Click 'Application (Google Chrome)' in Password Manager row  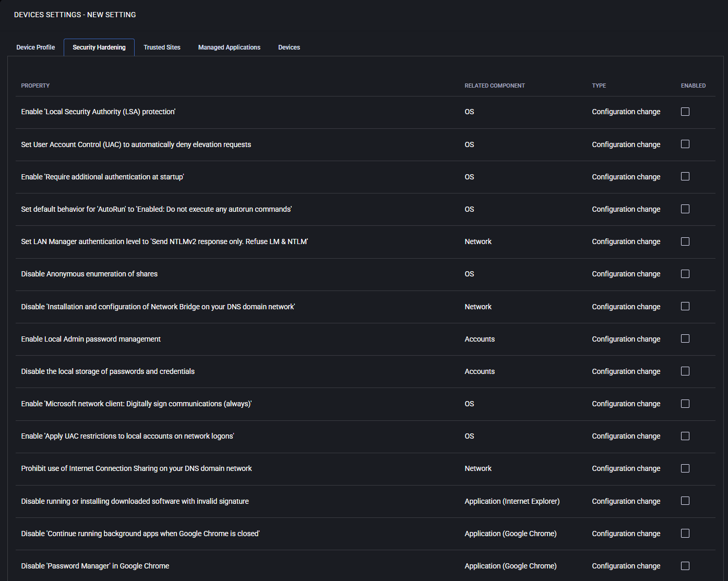[510, 566]
